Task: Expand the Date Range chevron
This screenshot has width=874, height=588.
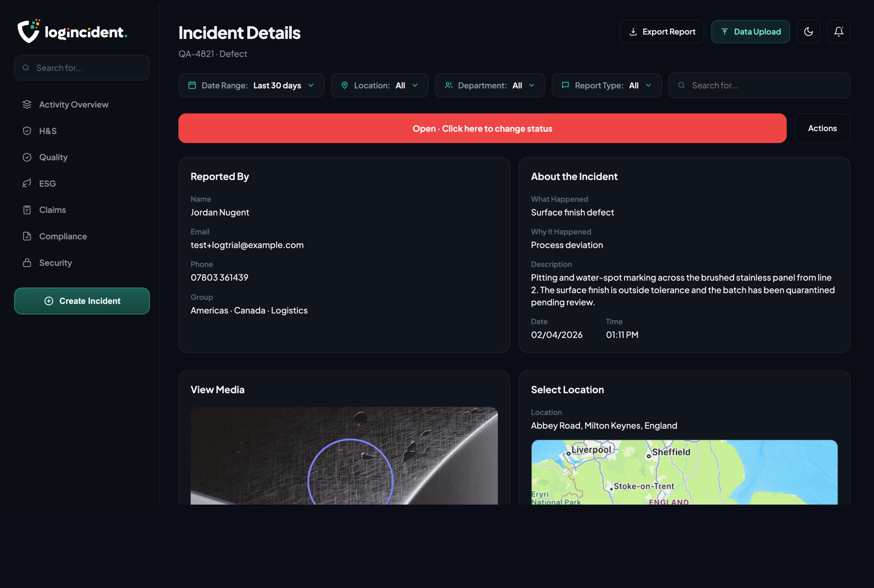Action: [311, 85]
